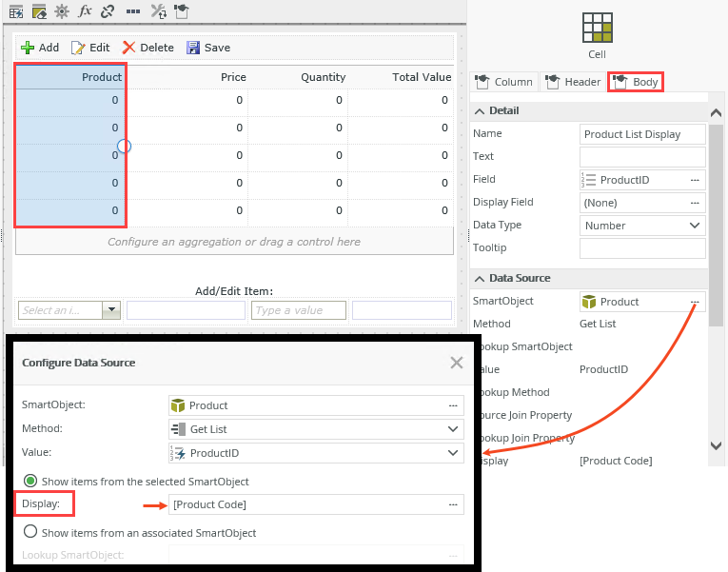Click the Get List method value in panel
Screen dimensions: 728x572
[x=598, y=325]
